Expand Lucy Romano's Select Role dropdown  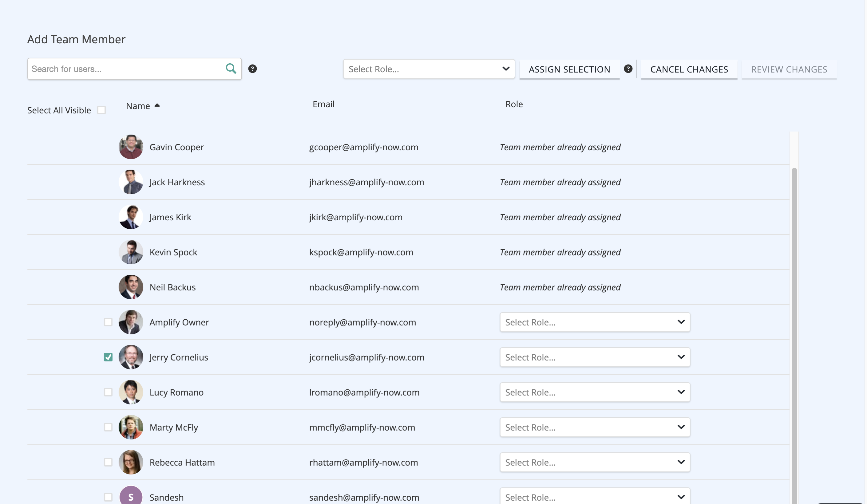click(x=595, y=392)
